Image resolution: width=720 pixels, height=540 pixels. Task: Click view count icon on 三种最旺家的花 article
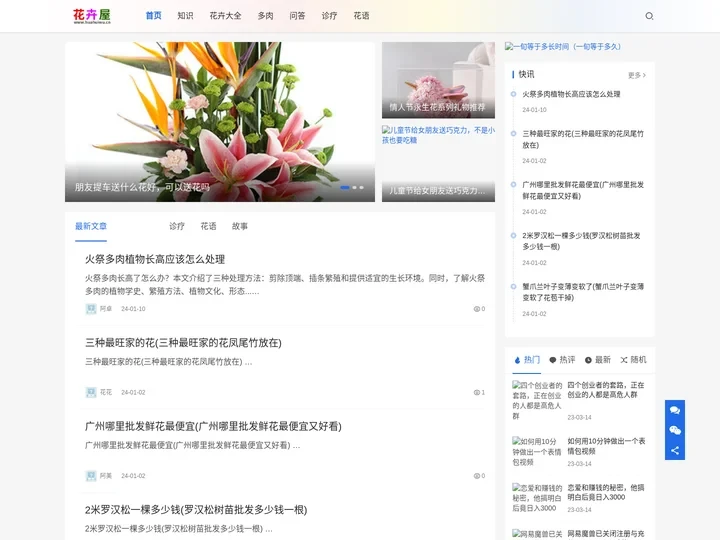click(477, 392)
